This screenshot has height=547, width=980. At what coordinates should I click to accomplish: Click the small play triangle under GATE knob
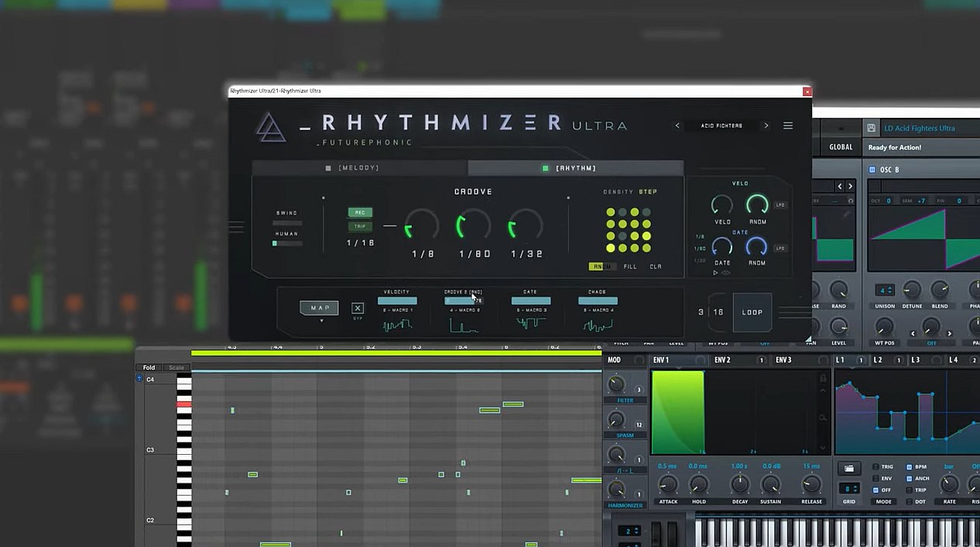click(x=715, y=273)
